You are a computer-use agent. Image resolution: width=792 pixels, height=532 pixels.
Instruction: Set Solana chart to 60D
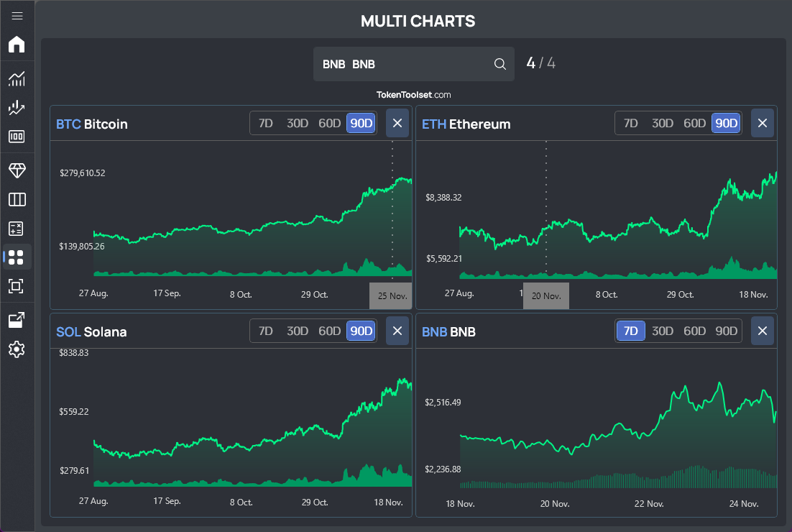coord(329,331)
